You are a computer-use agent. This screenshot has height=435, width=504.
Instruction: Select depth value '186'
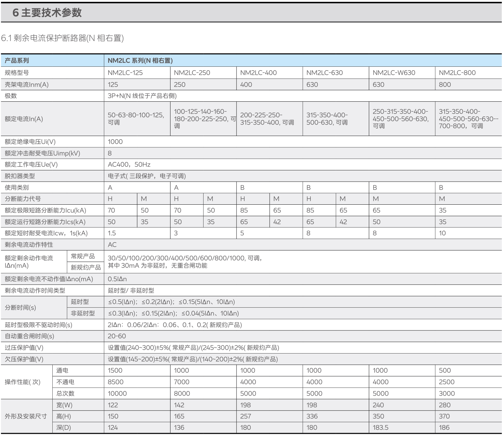tap(444, 428)
